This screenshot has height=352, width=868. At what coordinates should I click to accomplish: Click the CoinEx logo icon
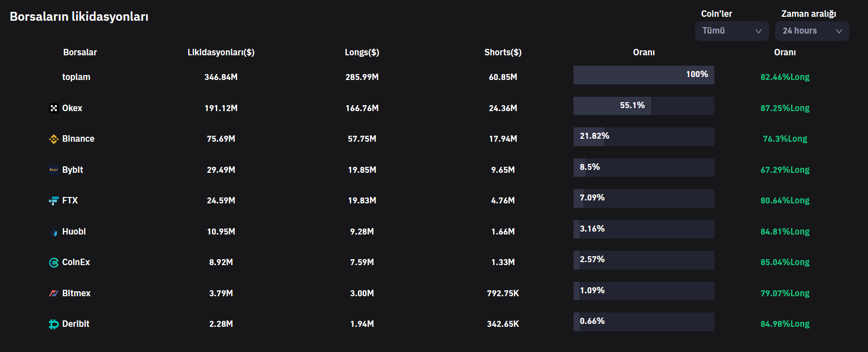54,263
